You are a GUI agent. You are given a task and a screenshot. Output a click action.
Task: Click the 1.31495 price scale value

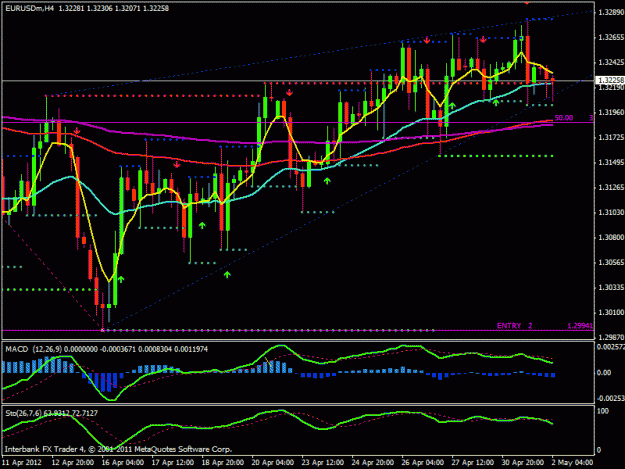point(611,163)
